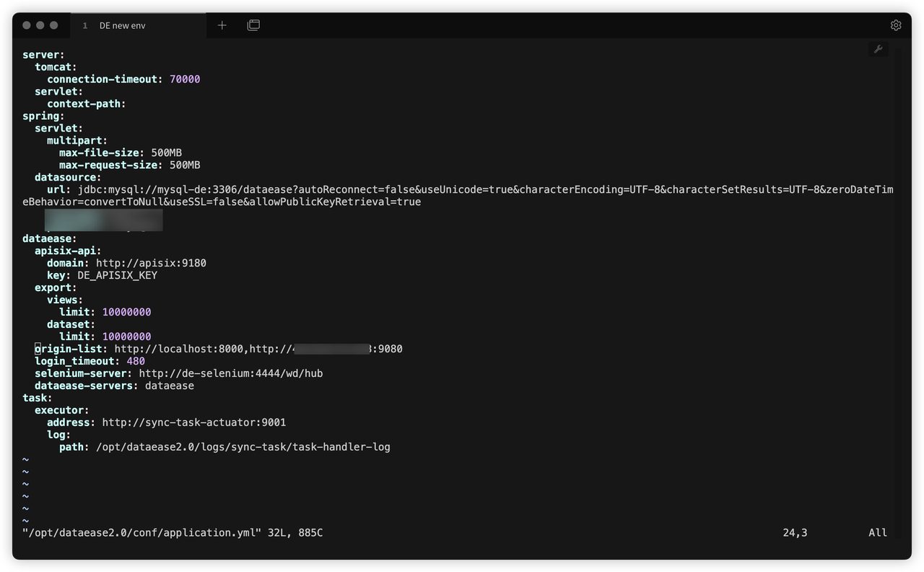The height and width of the screenshot is (572, 924).
Task: Click the tab overview icon
Action: click(253, 25)
